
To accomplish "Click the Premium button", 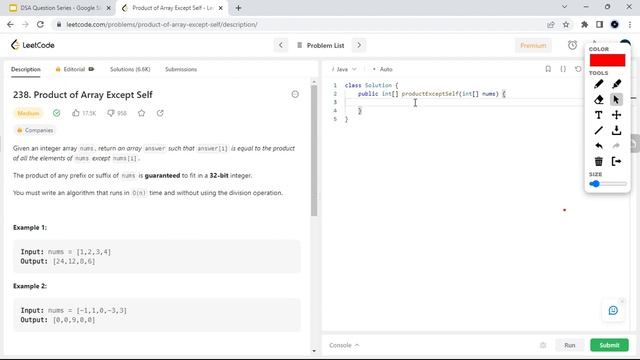I will click(533, 45).
